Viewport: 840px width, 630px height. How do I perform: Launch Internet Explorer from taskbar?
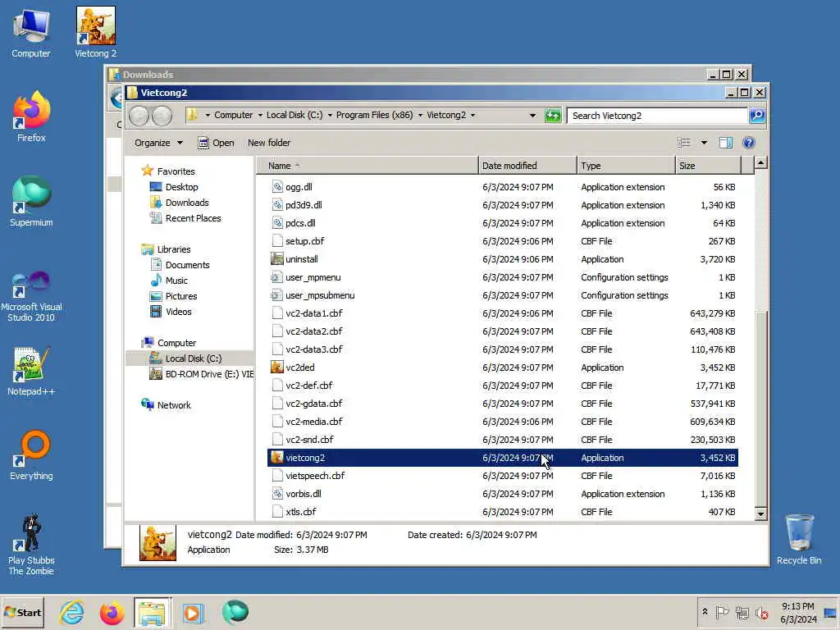coord(72,613)
